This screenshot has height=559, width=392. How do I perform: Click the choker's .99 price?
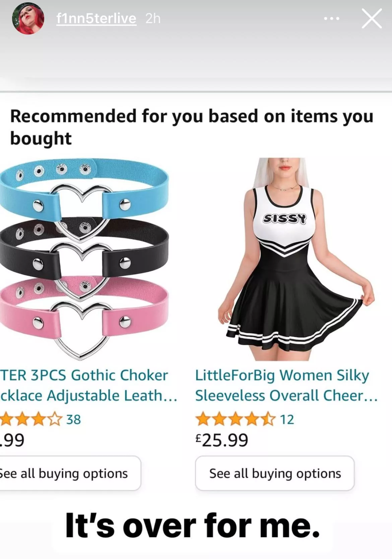[13, 440]
